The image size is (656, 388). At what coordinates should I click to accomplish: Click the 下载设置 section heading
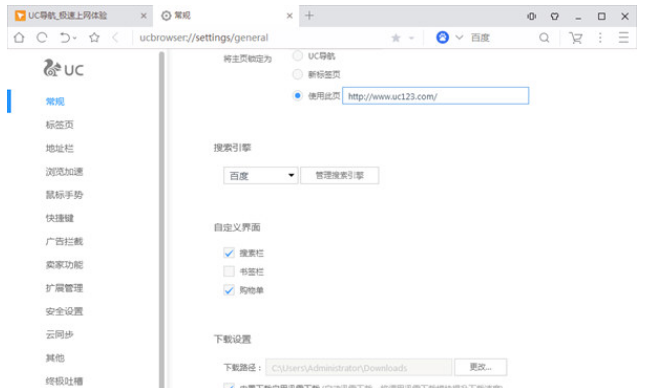pyautogui.click(x=232, y=339)
